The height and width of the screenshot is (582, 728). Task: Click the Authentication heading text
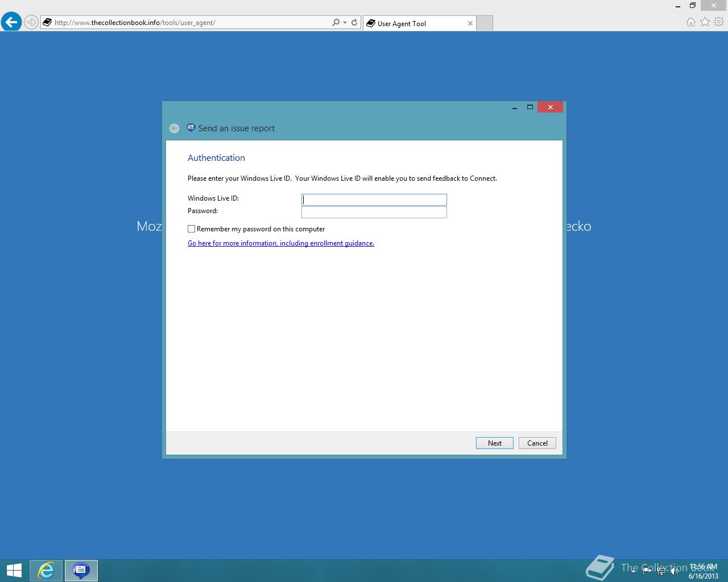[x=216, y=158]
